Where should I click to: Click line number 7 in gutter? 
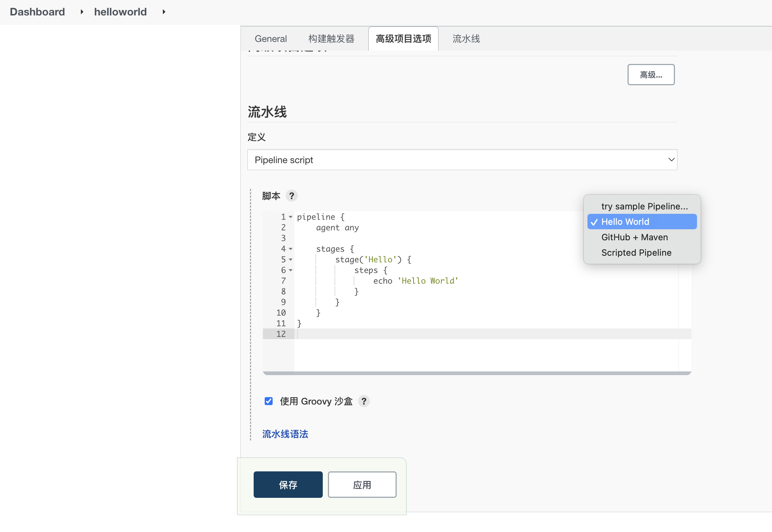[283, 281]
